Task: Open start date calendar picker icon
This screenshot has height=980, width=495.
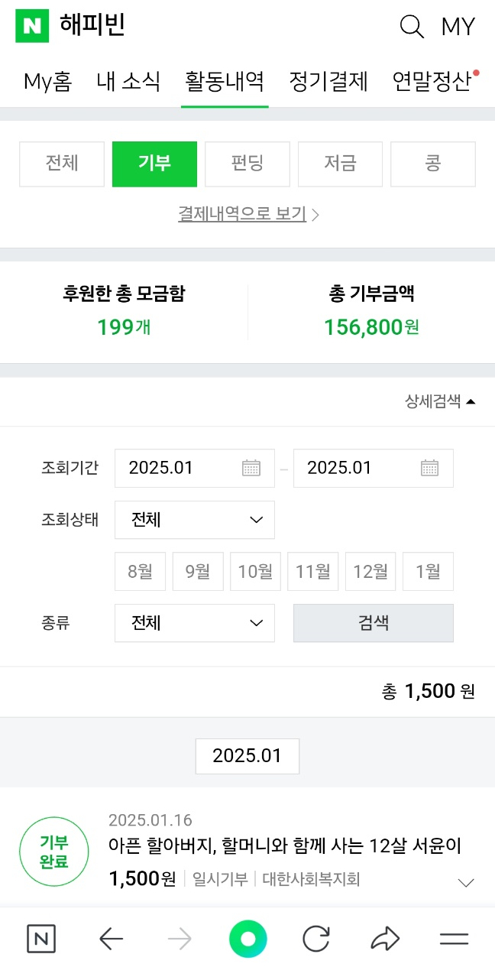Action: click(x=251, y=468)
